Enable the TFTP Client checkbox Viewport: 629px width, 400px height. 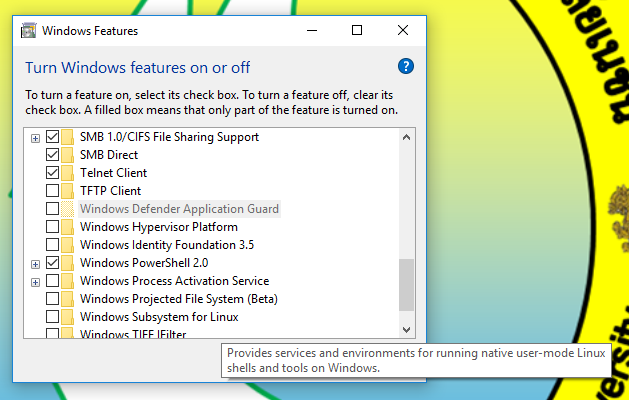(x=52, y=191)
